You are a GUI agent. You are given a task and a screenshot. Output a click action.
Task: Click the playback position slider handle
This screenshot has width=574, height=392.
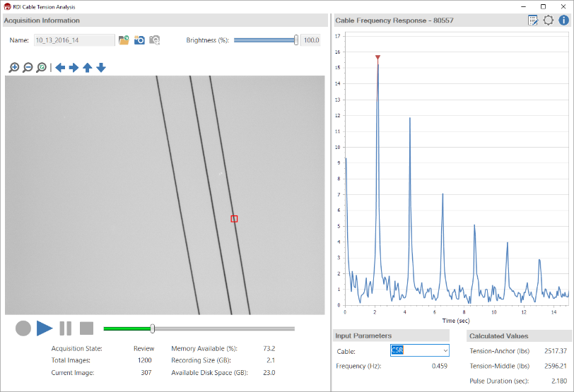click(x=153, y=328)
